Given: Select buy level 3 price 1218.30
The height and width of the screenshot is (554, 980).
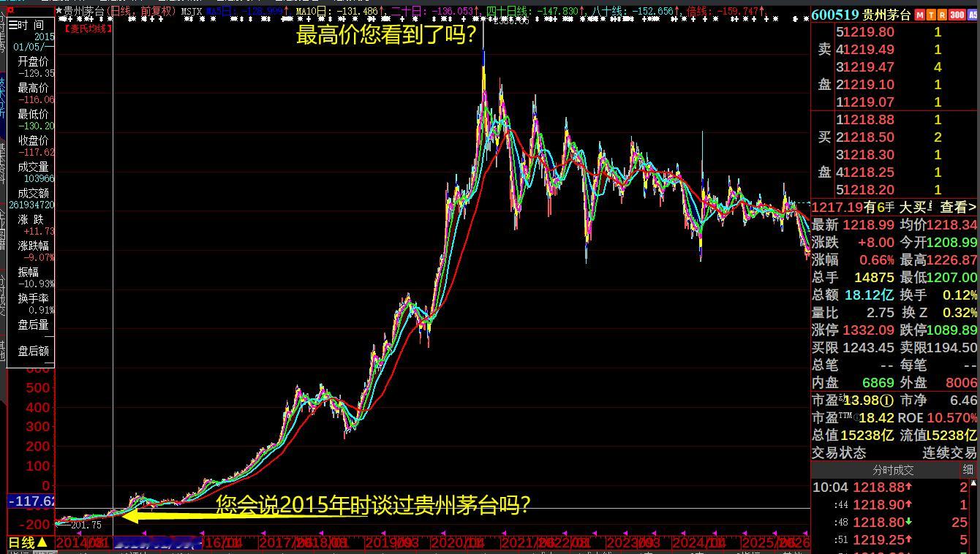Looking at the screenshot, I should [869, 155].
